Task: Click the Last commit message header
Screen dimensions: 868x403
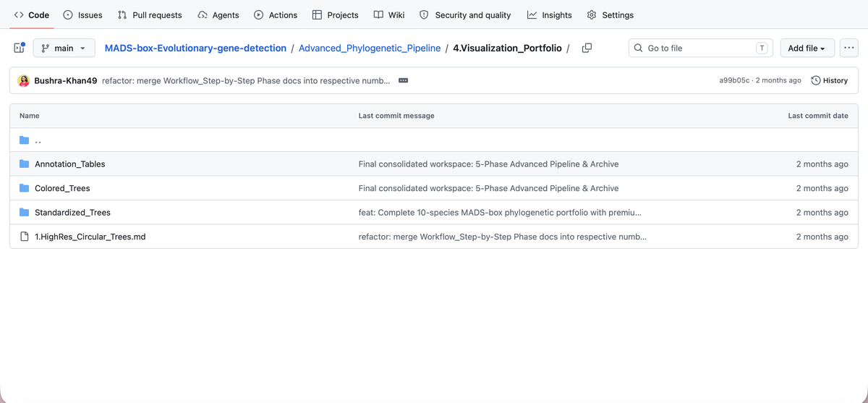Action: click(x=396, y=116)
